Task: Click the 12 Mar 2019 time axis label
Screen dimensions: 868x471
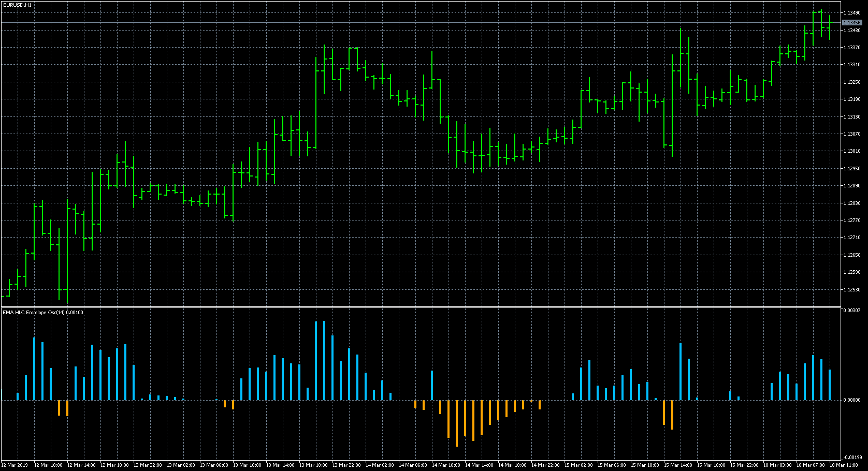Action: tap(15, 465)
